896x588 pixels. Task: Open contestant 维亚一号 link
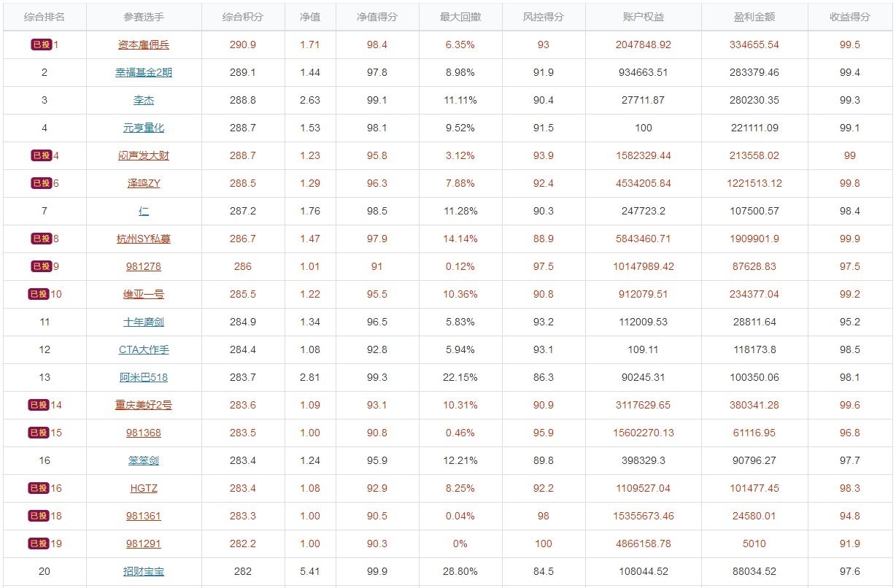[x=144, y=294]
